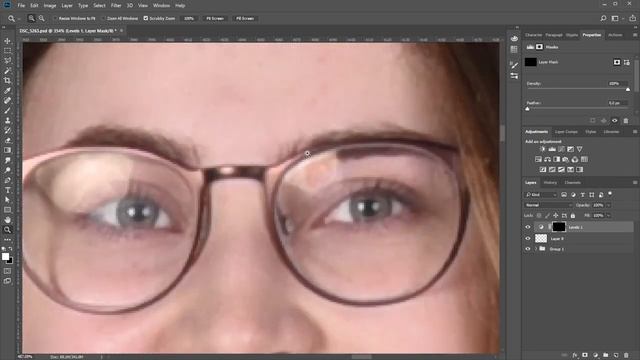Open layer style fx menu at Layers bottom

click(x=575, y=355)
